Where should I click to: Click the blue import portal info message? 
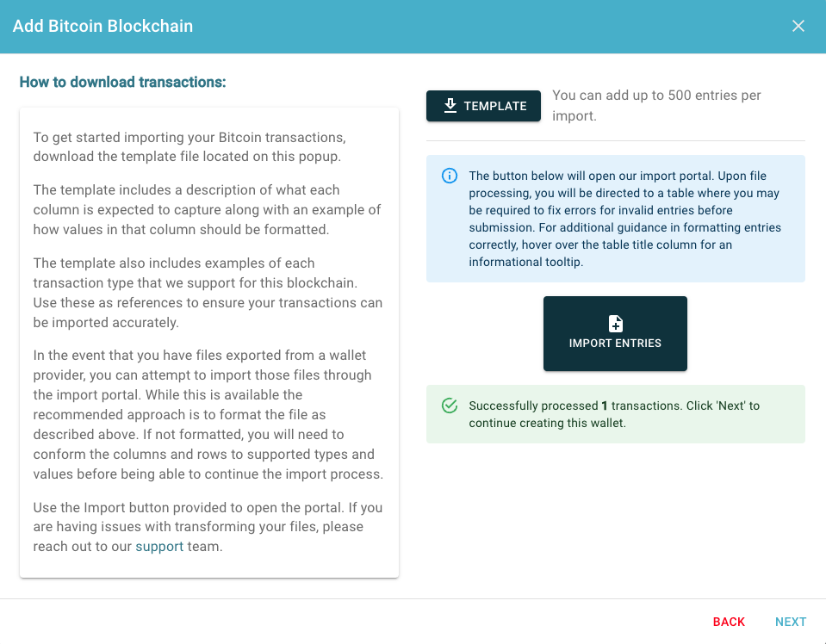[615, 219]
